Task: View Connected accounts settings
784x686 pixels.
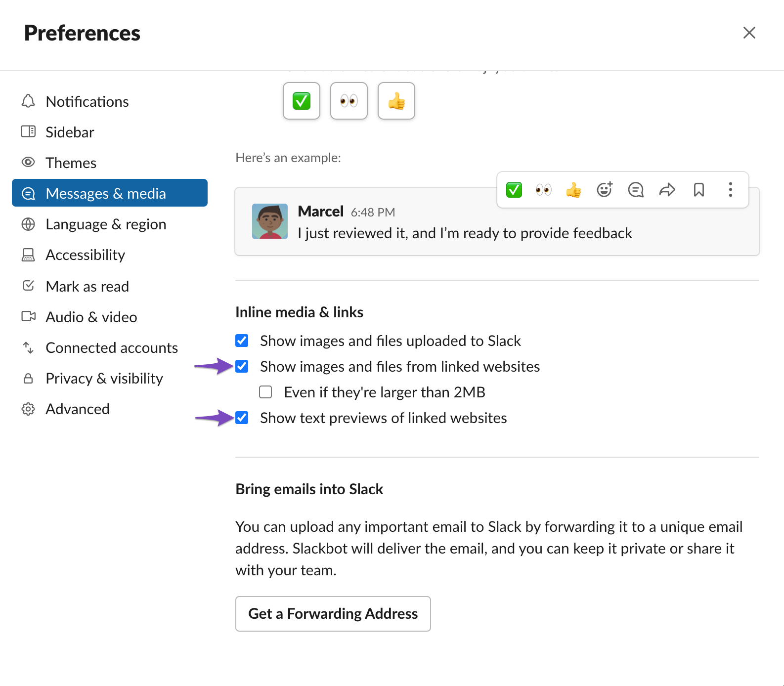Action: point(110,347)
